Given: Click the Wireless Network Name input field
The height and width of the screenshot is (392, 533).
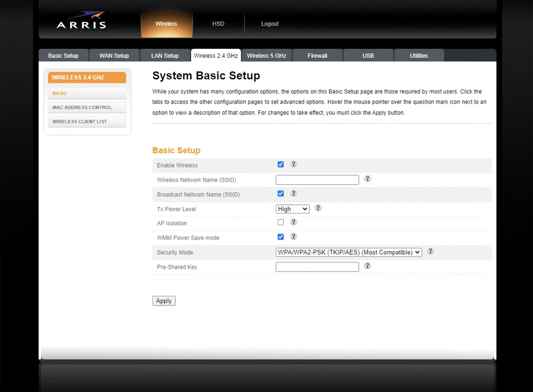Looking at the screenshot, I should (x=317, y=180).
